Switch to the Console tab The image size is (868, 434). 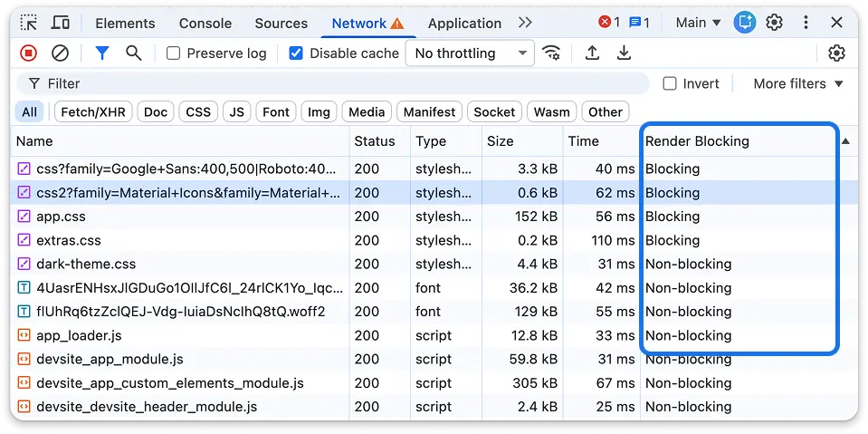205,24
